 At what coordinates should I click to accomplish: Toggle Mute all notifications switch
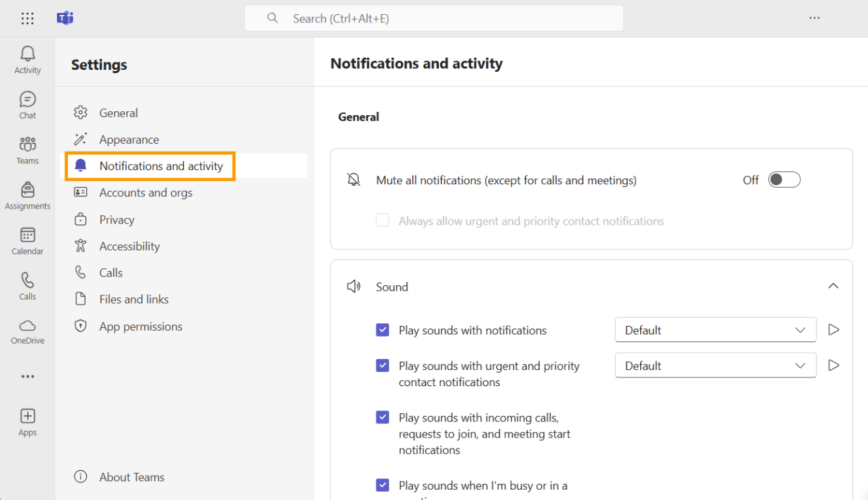point(785,180)
